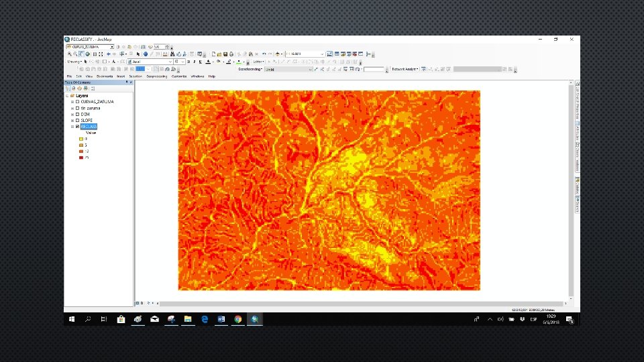This screenshot has height=362, width=644.
Task: Open the Editor menu button
Action: pyautogui.click(x=259, y=62)
